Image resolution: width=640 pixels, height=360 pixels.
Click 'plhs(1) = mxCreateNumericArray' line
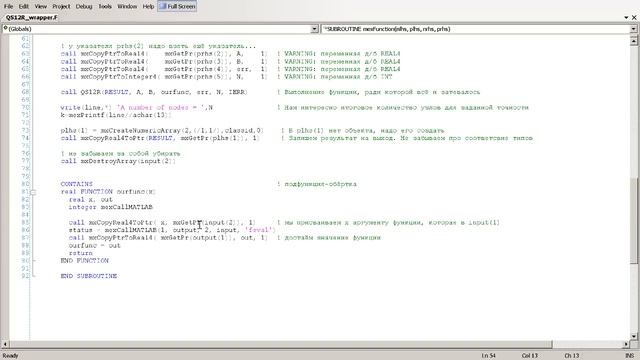point(162,131)
